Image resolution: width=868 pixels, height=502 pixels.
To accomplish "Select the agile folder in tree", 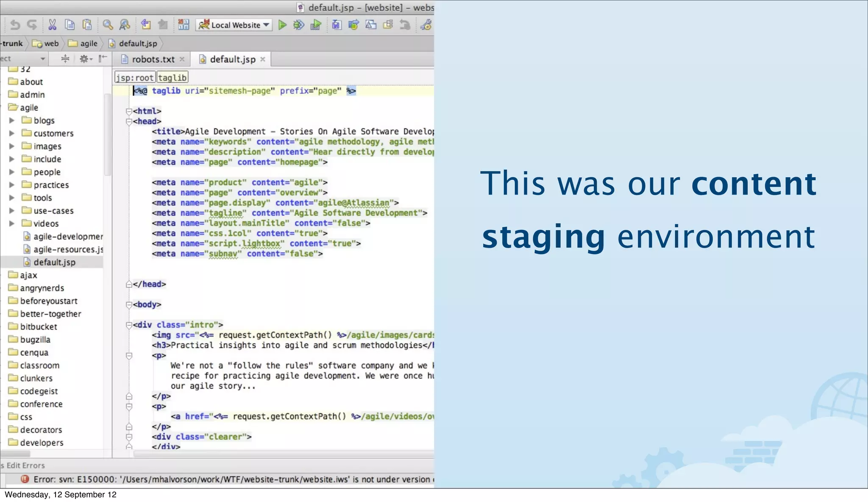I will (x=23, y=108).
